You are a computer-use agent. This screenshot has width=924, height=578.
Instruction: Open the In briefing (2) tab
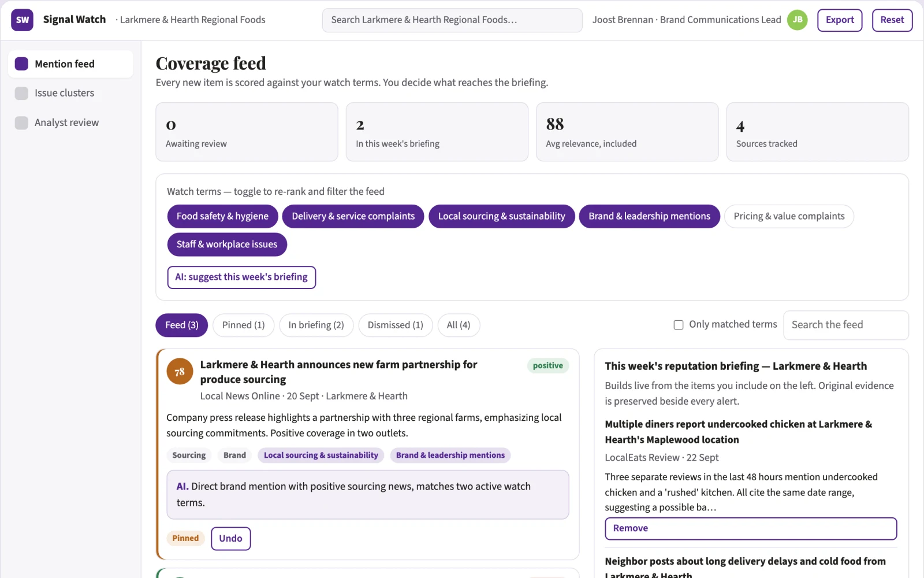tap(316, 325)
